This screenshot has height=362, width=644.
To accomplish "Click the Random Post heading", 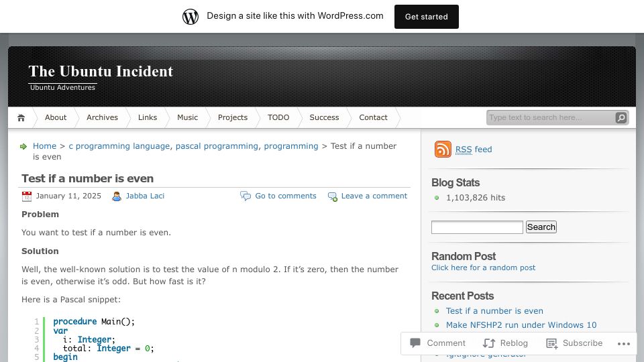I will pyautogui.click(x=464, y=256).
